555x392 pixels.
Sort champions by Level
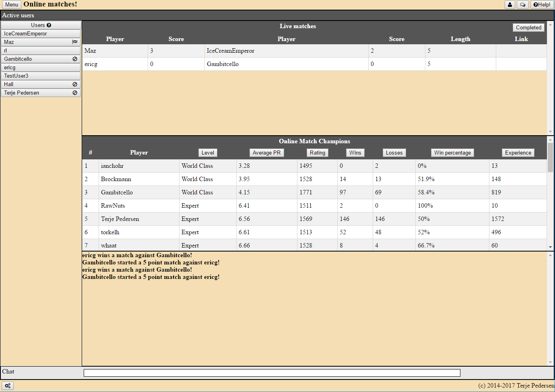tap(208, 153)
